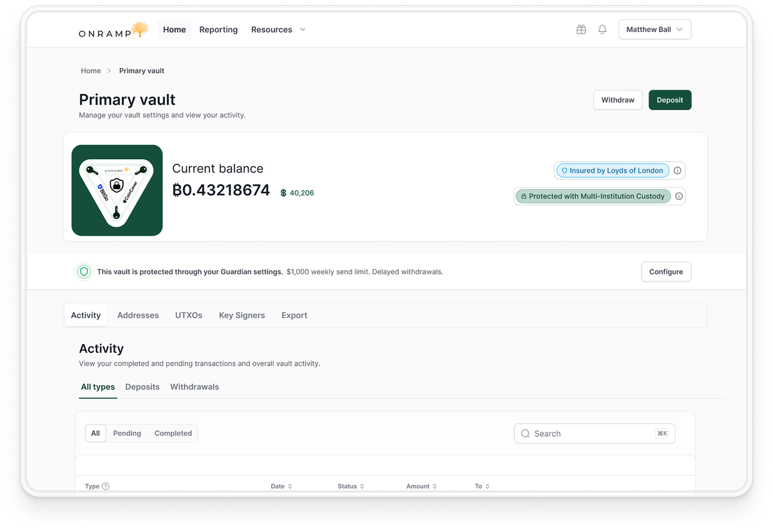The width and height of the screenshot is (773, 532).
Task: Select the Pending filter toggle
Action: pyautogui.click(x=127, y=433)
